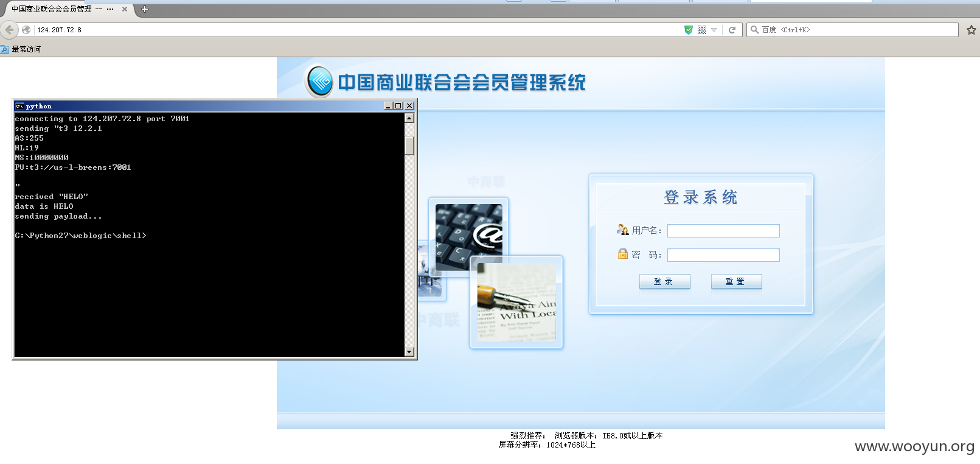
Task: Click the lock icon beside 密码
Action: tap(622, 254)
